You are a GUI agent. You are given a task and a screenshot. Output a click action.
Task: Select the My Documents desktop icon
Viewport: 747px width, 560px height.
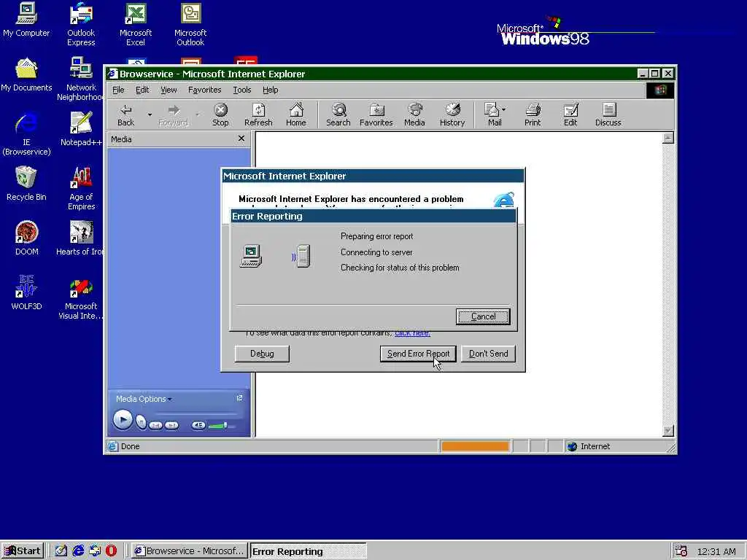tap(26, 74)
